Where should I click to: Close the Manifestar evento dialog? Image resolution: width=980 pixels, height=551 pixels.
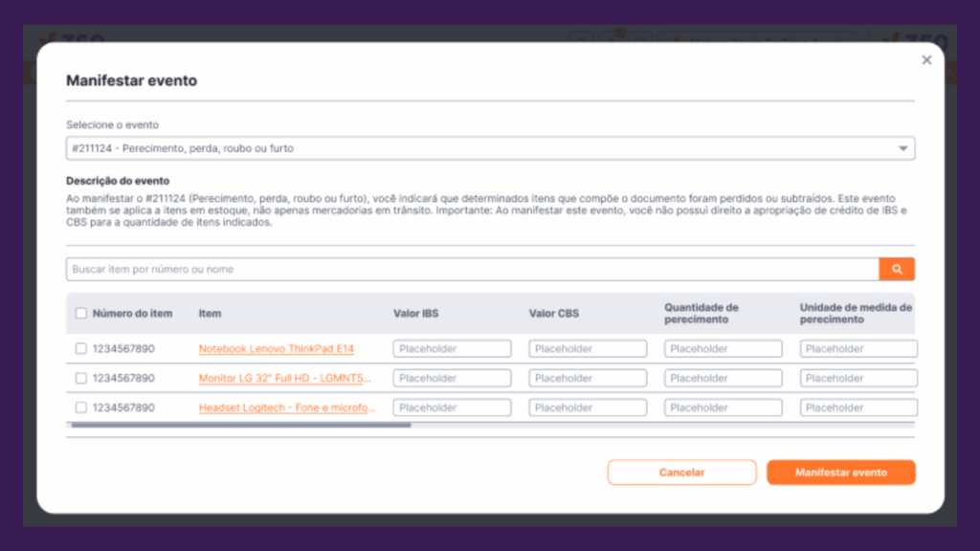pos(925,60)
